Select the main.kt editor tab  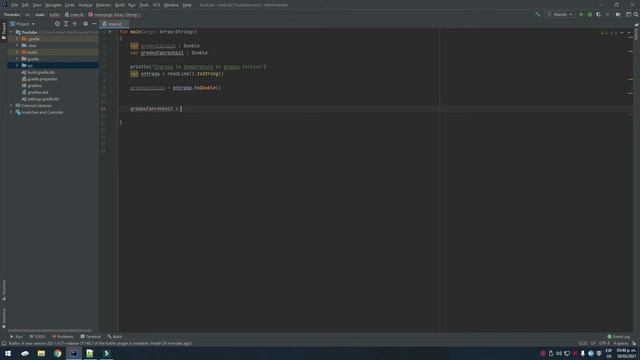(x=113, y=24)
